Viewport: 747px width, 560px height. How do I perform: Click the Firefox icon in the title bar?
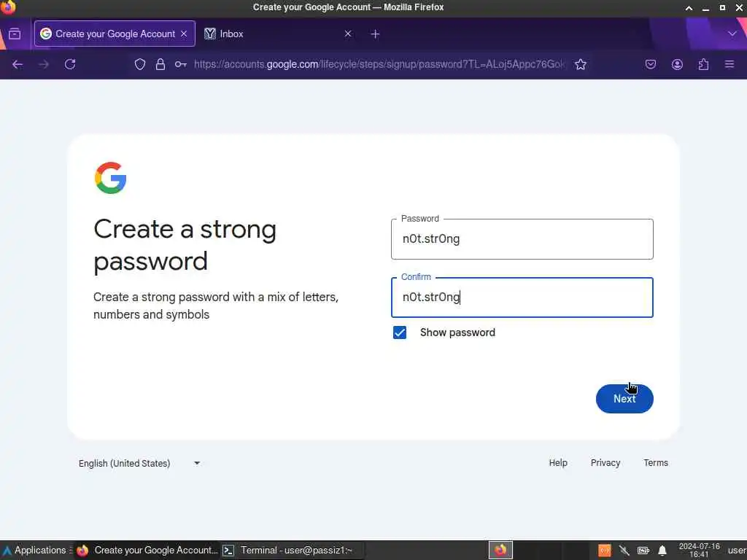pos(7,7)
